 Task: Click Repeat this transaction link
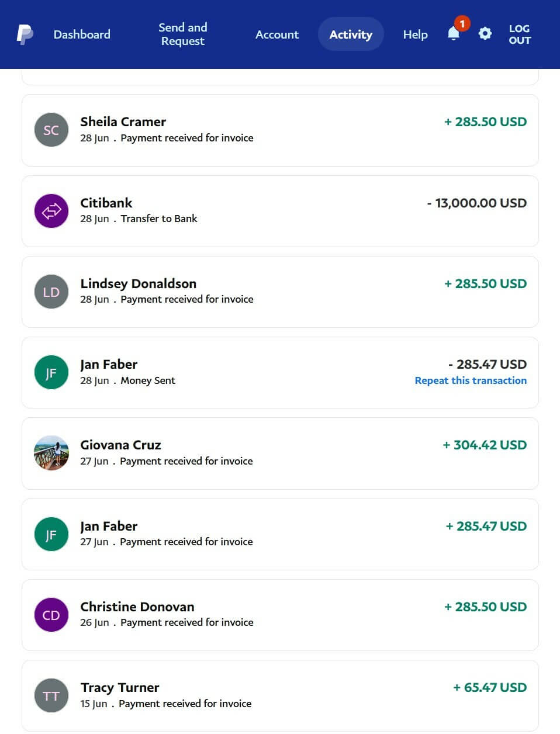click(471, 380)
